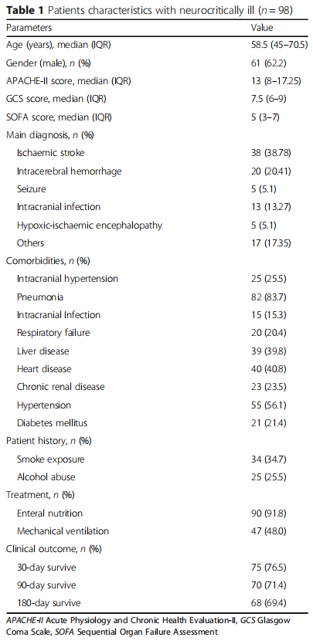Select the Value column header
The image size is (313, 644).
pos(261,28)
